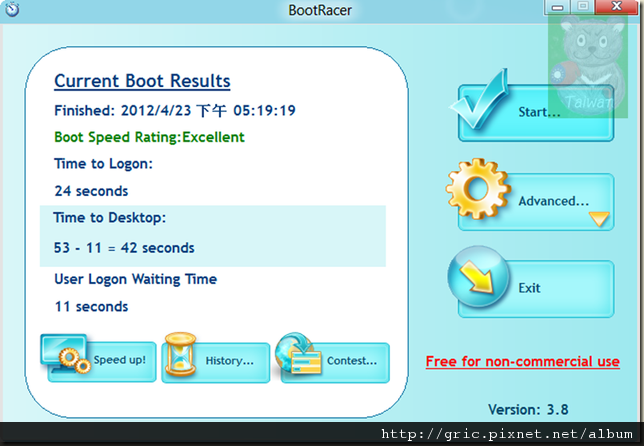Click the 53 - 11 = 42 seconds value
This screenshot has width=644, height=446.
[x=124, y=248]
